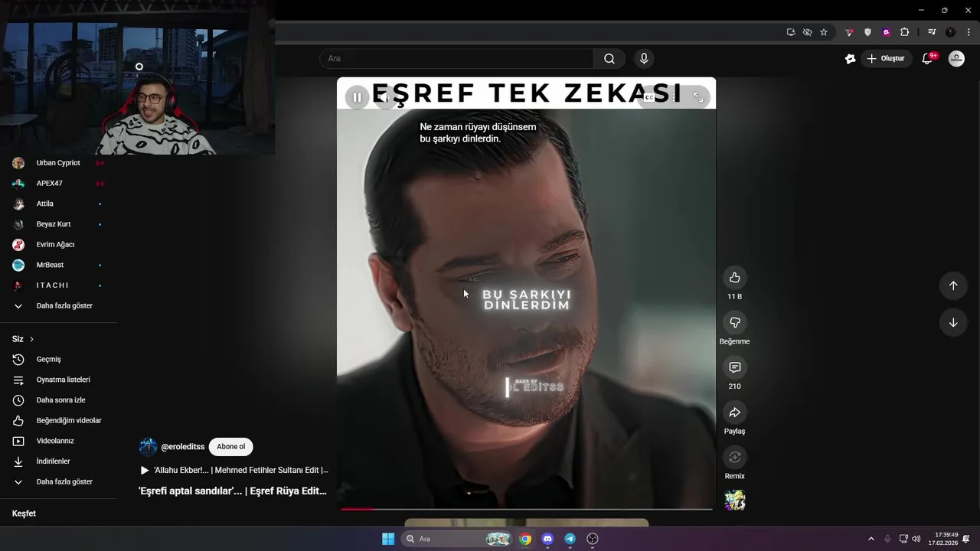This screenshot has width=980, height=551.
Task: Open the purple extension icon in toolbar
Action: tap(887, 32)
